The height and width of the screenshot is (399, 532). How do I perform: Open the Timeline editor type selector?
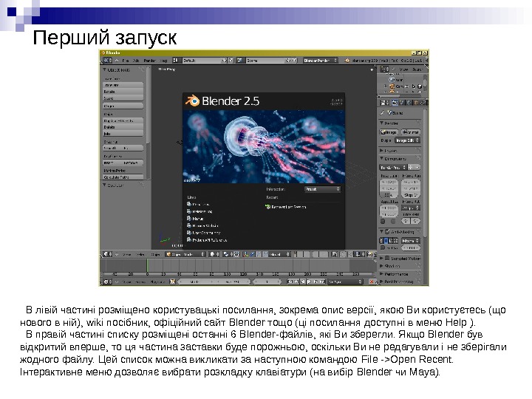pos(108,282)
